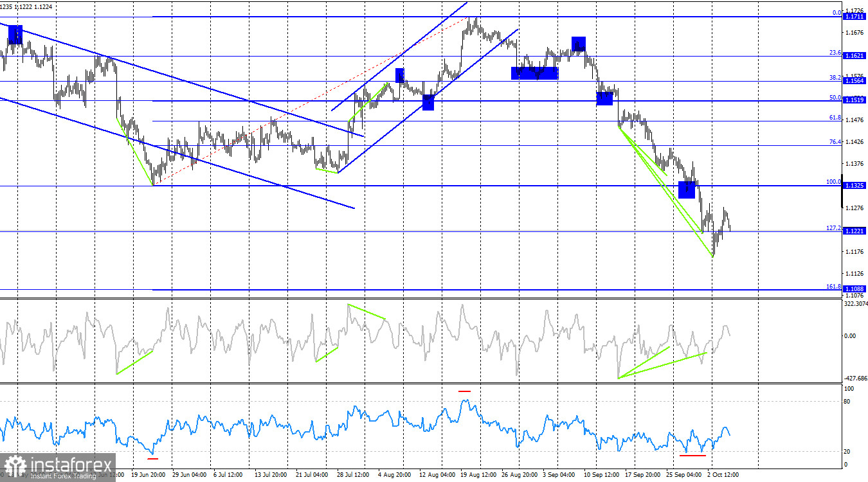The image size is (868, 482).
Task: Select the 127.2 Fibonacci level label
Action: [833, 228]
